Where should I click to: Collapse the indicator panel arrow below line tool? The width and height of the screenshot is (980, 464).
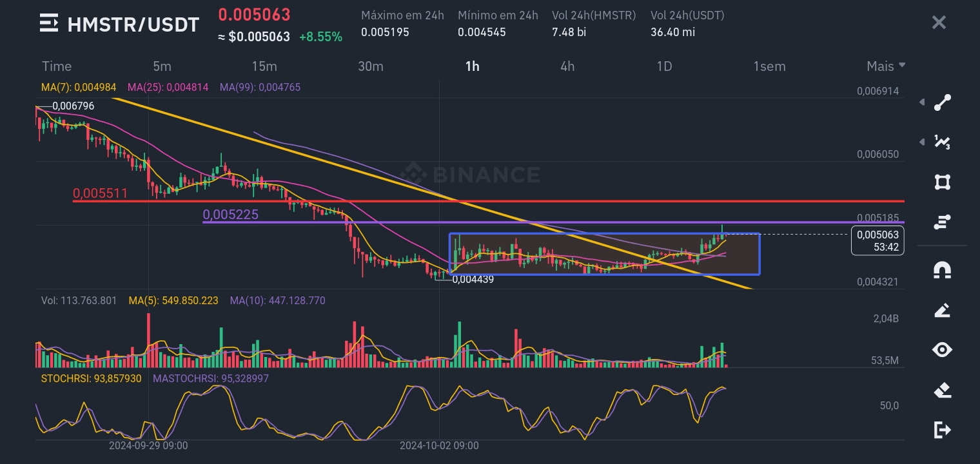pyautogui.click(x=922, y=142)
